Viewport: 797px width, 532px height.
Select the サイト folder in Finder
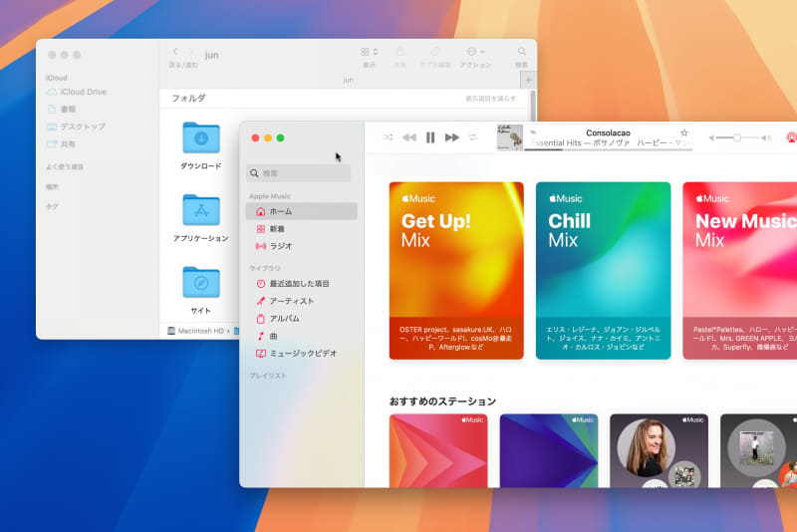(201, 290)
